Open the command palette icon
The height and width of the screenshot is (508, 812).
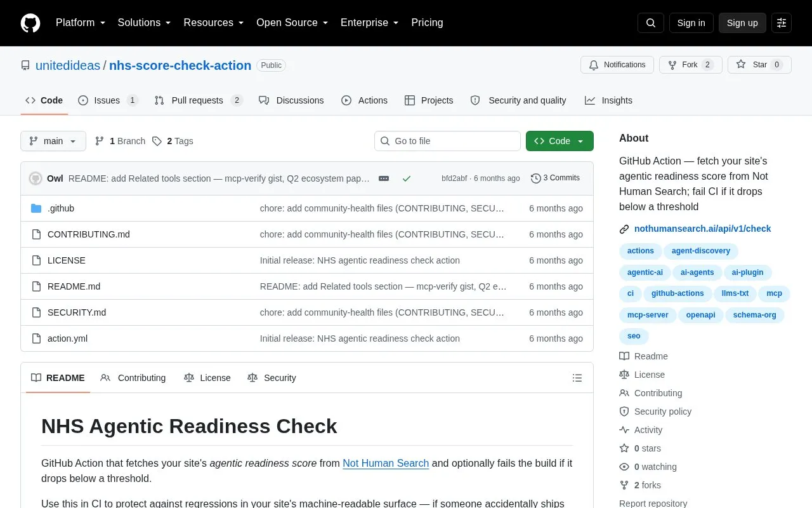pyautogui.click(x=782, y=23)
